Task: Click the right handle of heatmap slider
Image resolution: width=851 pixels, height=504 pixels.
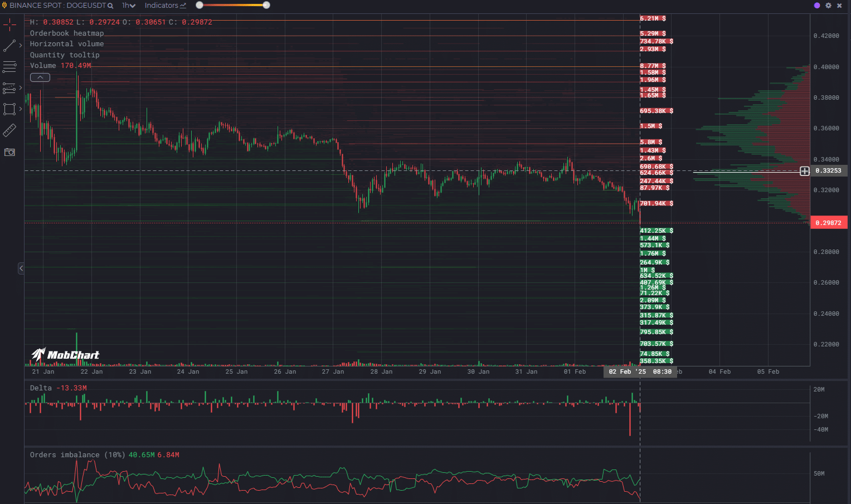Action: 266,5
